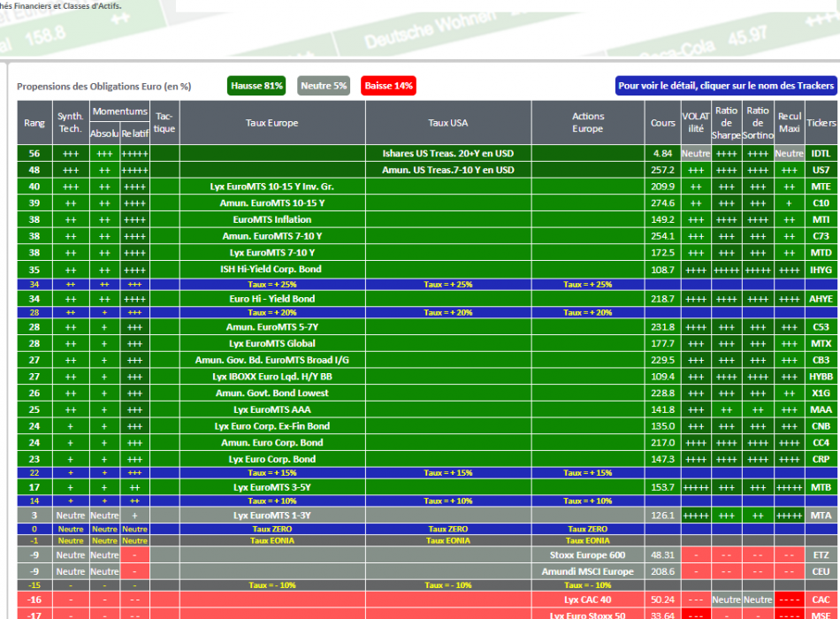Image resolution: width=840 pixels, height=619 pixels.
Task: Click the Neutre 5% gray badge
Action: (324, 86)
